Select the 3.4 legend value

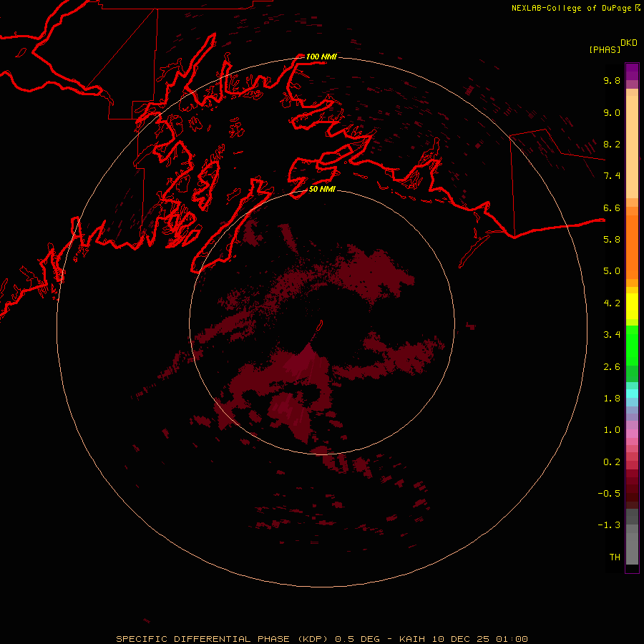tap(612, 335)
